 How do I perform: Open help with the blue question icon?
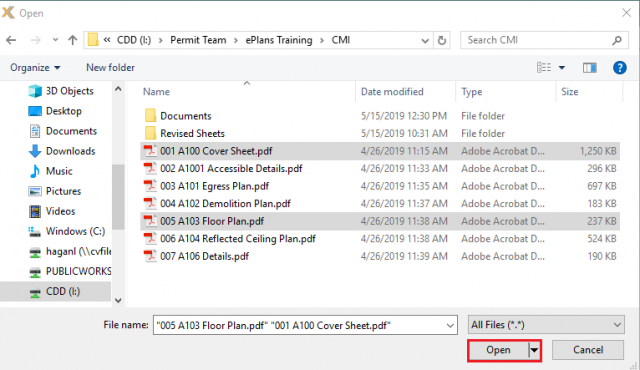click(x=620, y=67)
